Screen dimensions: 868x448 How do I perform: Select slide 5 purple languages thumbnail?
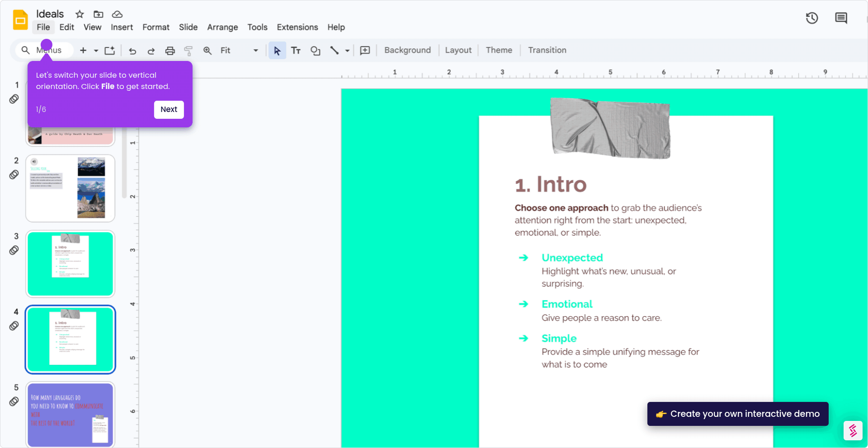coord(70,415)
